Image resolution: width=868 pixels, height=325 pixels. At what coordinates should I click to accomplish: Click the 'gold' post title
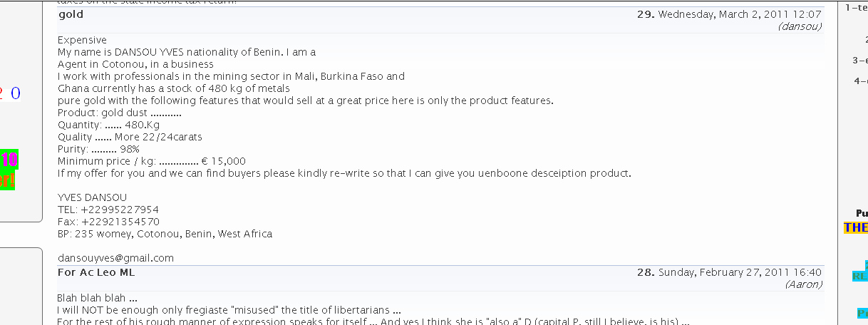(71, 14)
